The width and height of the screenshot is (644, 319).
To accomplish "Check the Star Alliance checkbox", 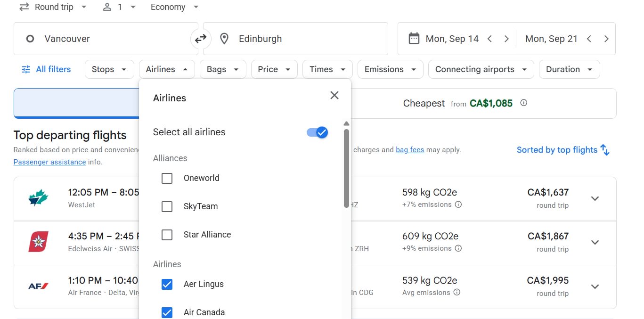I will [167, 235].
